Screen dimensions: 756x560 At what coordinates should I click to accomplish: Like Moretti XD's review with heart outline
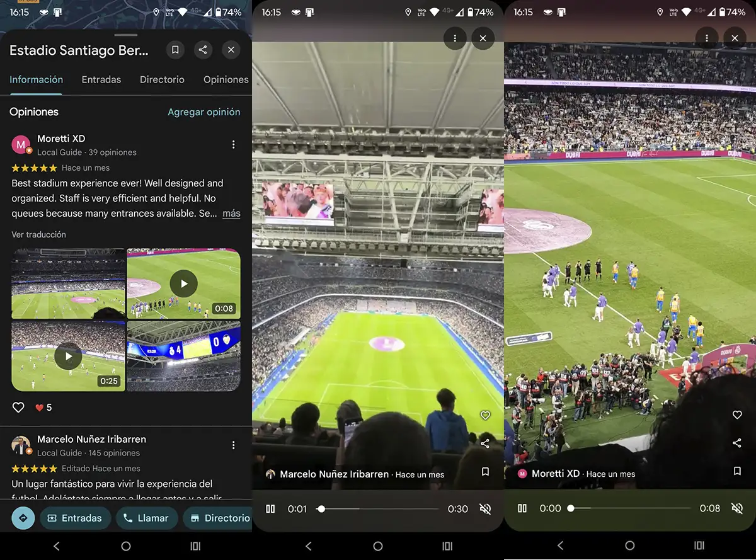[18, 408]
